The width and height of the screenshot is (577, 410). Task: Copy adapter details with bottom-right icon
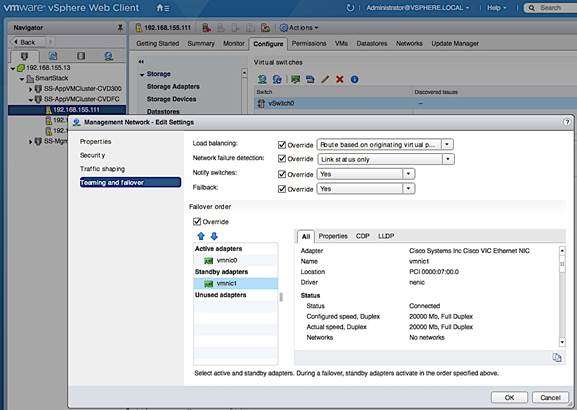[x=557, y=357]
